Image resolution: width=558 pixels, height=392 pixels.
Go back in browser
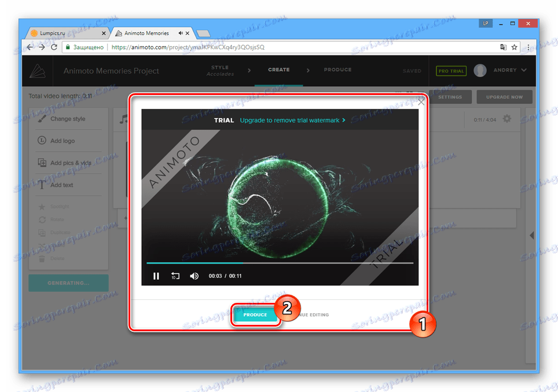coord(30,47)
